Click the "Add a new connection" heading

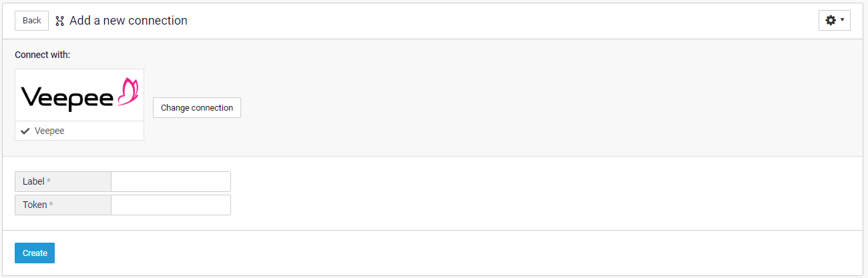(x=128, y=21)
